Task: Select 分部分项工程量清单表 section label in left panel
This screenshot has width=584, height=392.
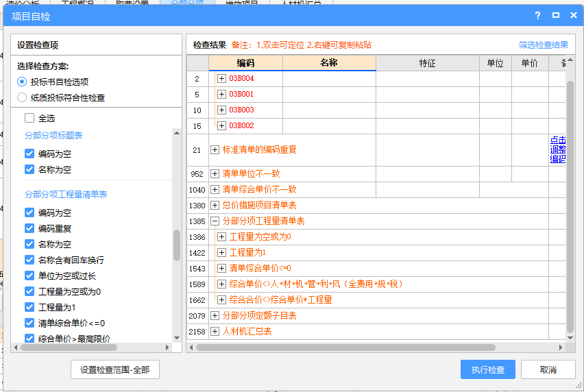Action: [66, 195]
